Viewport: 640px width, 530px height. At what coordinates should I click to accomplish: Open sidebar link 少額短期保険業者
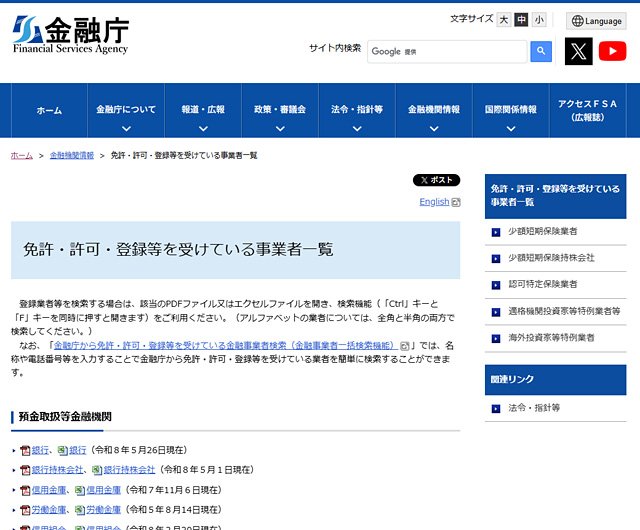542,232
